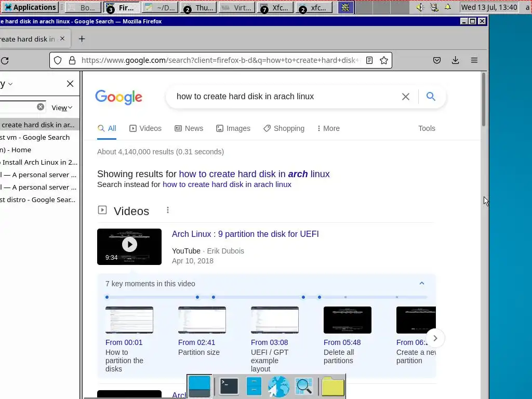Click the clock Wed 13 Jul, 13:40
The image size is (532, 399).
coord(489,7)
